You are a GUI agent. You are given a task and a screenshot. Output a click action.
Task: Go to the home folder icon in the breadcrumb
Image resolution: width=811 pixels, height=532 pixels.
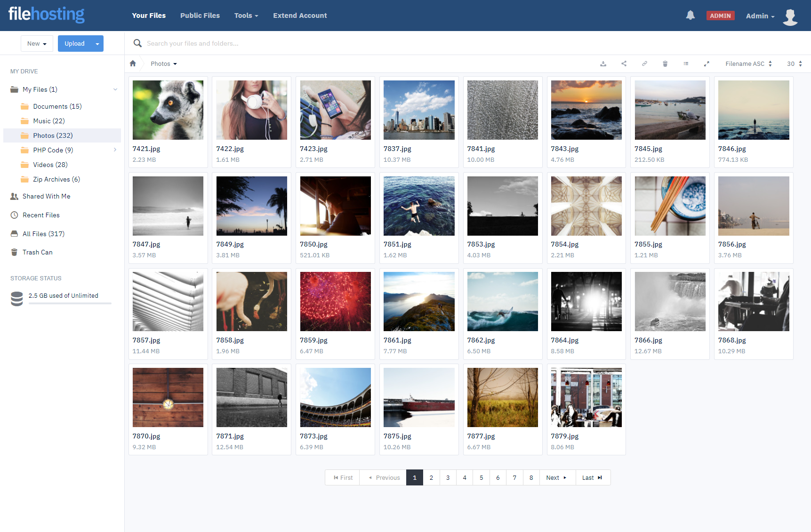(x=133, y=64)
